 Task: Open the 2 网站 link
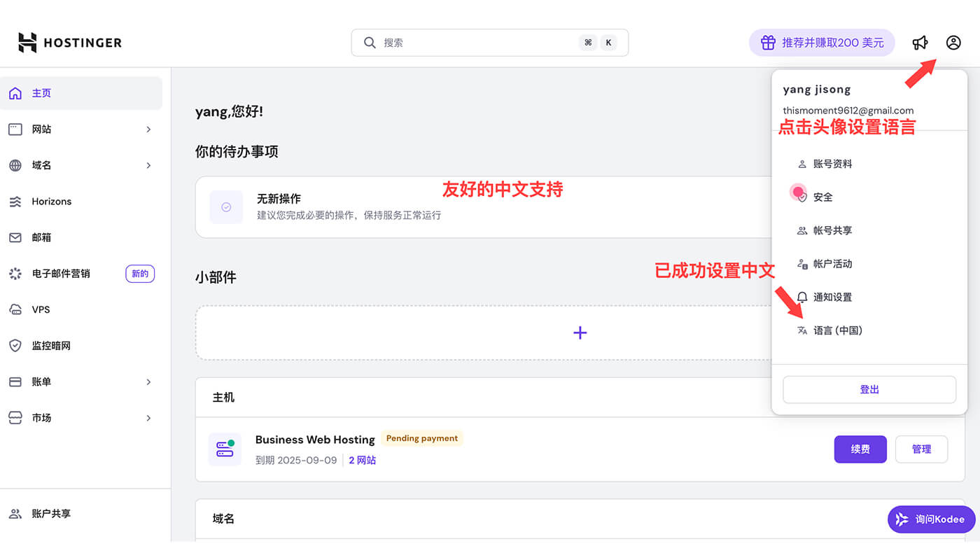coord(362,461)
